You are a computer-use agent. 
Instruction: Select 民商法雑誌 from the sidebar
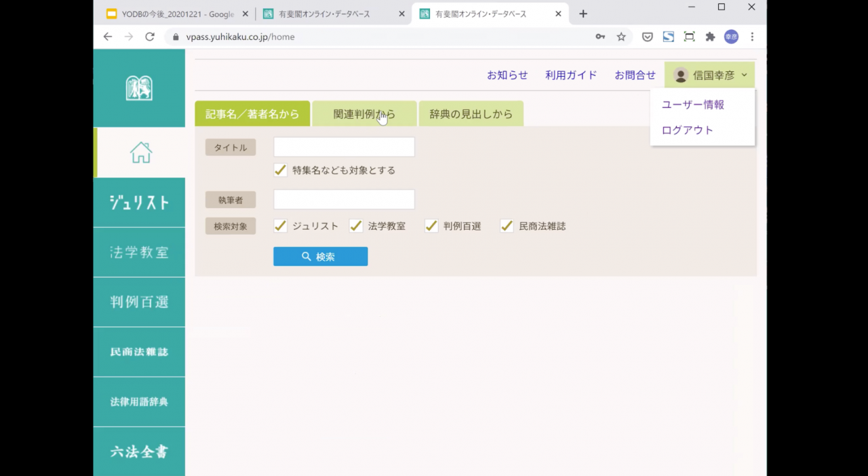[140, 352]
